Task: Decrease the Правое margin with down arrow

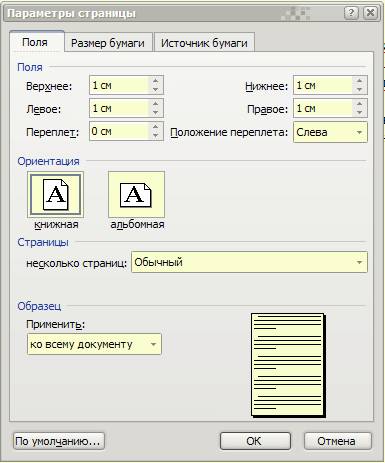Action: 359,112
